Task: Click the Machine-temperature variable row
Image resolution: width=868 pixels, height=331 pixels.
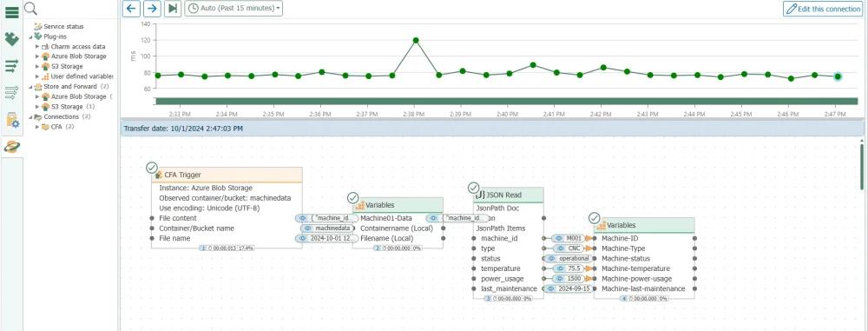Action: click(x=644, y=268)
